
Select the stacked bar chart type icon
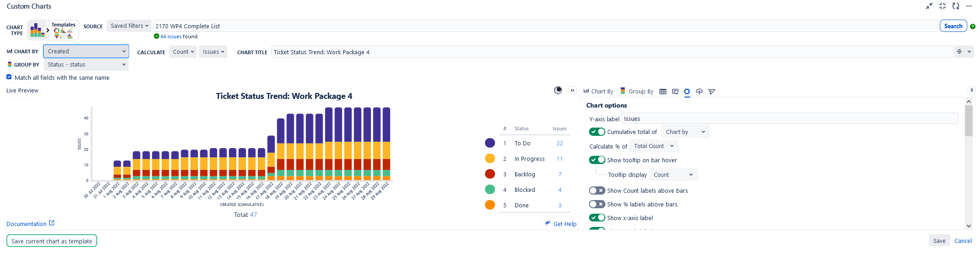[37, 31]
